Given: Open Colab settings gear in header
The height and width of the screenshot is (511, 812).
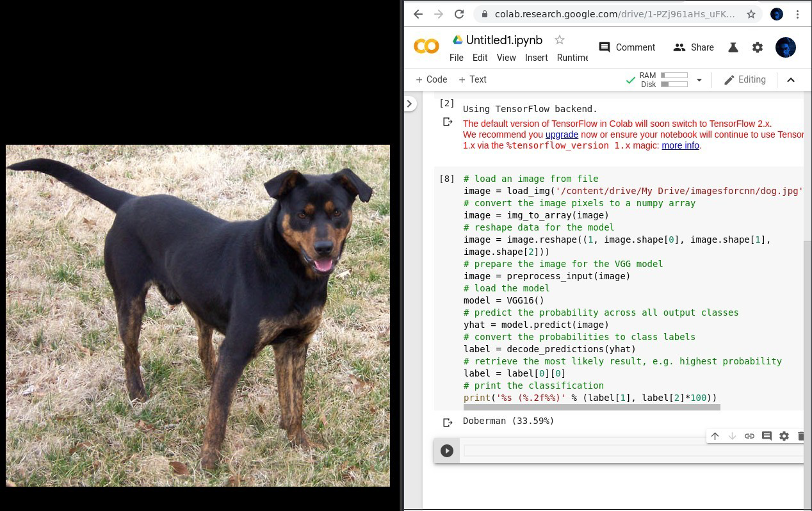Looking at the screenshot, I should pos(758,47).
